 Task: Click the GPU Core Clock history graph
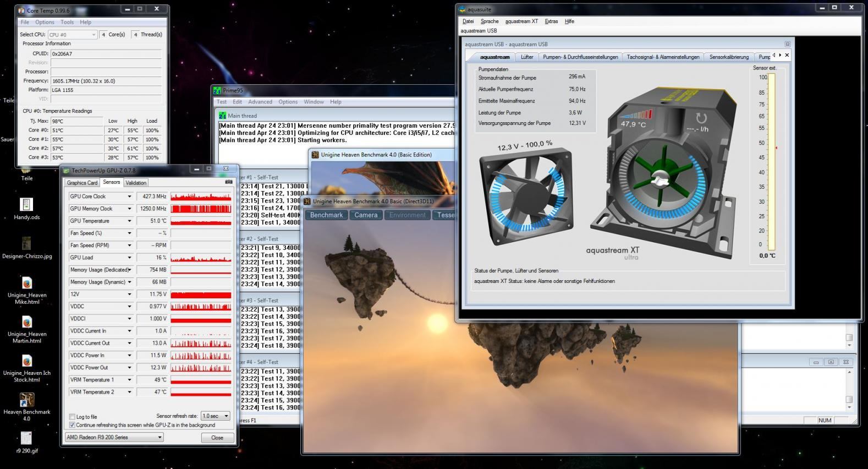click(201, 197)
